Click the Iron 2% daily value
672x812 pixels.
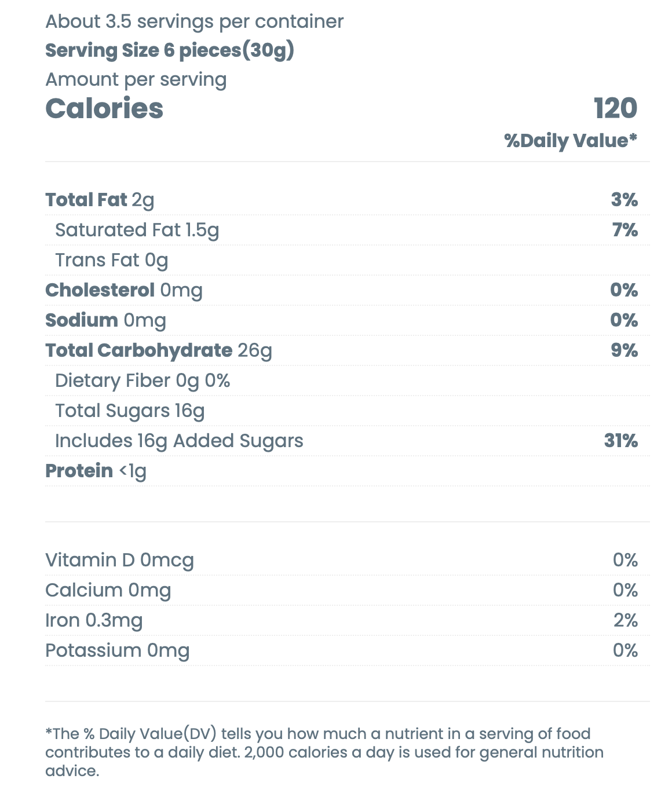coord(625,620)
